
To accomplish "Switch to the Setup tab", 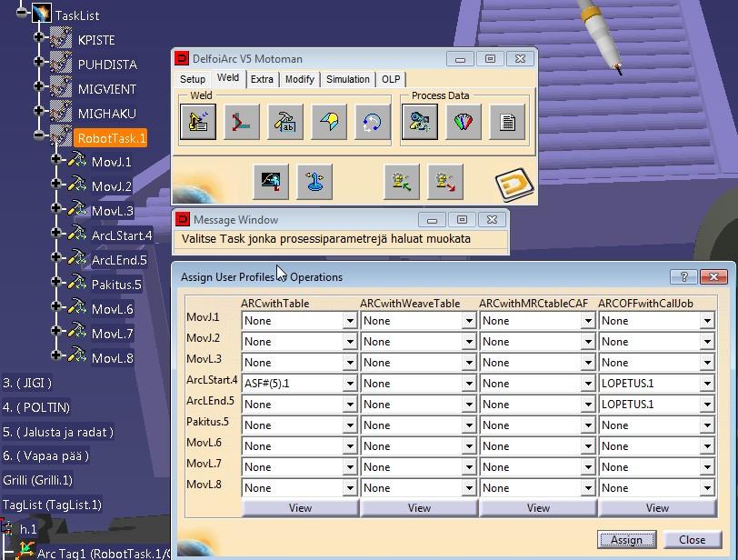I will [x=193, y=79].
